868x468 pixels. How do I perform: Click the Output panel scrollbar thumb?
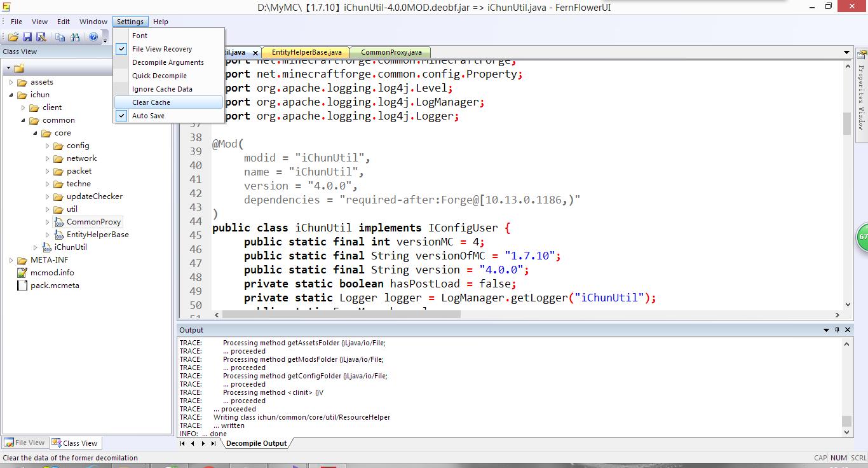846,421
